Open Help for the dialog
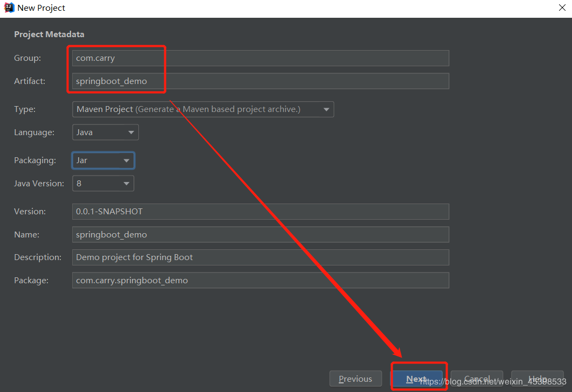The width and height of the screenshot is (572, 392). pyautogui.click(x=538, y=379)
